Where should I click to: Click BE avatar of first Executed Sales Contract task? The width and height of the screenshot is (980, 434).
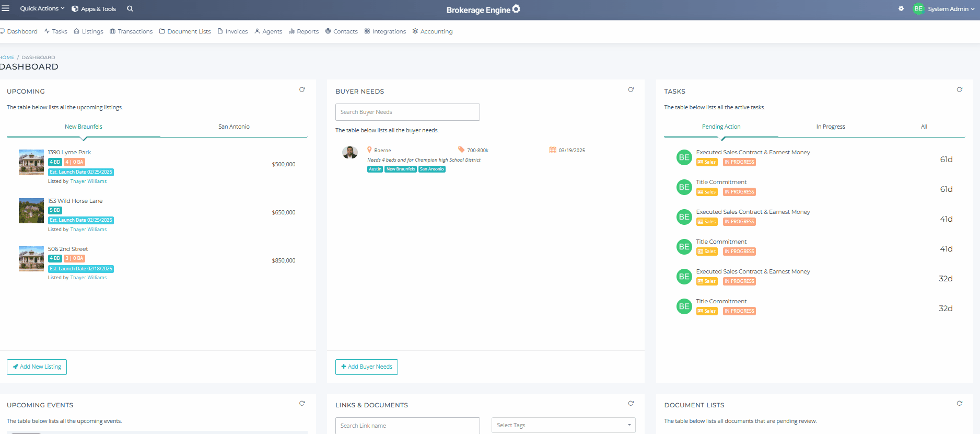point(684,157)
